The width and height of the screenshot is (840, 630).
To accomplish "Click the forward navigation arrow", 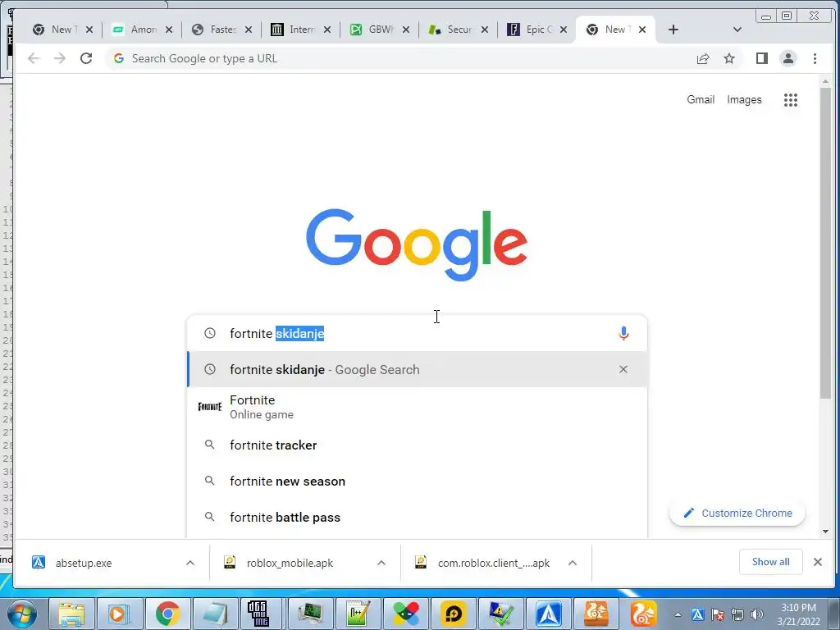I will [x=59, y=58].
